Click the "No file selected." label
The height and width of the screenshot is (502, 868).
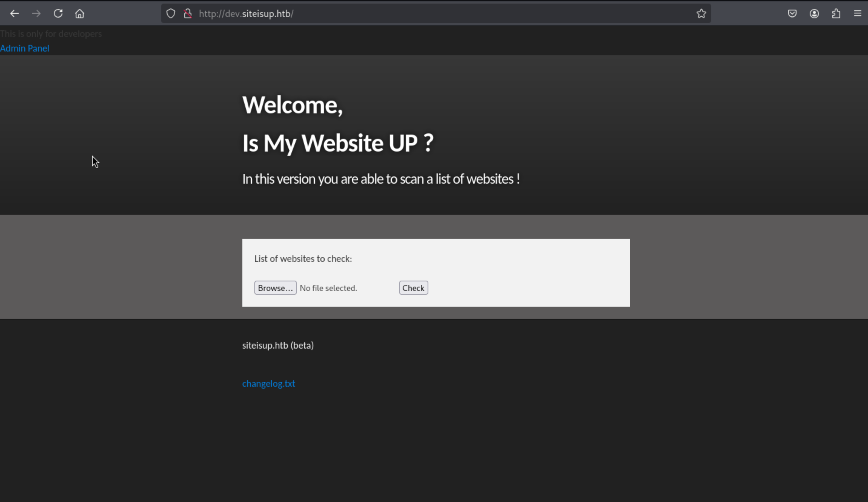point(328,288)
